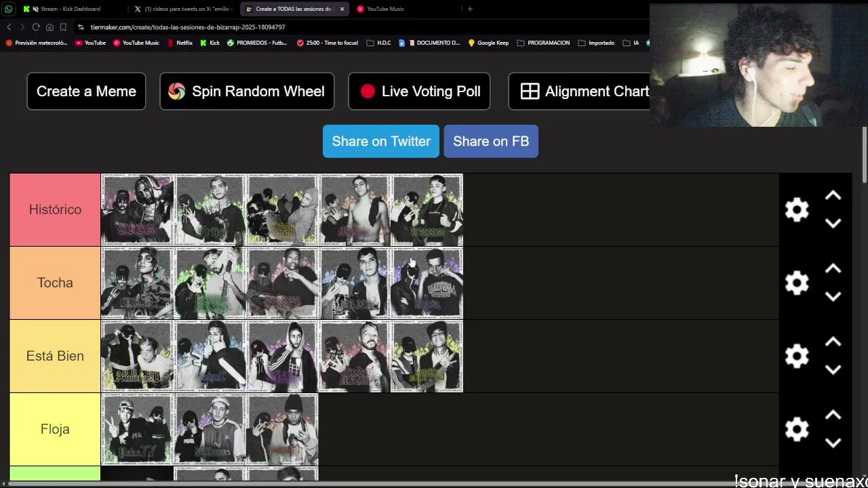Reload the tiermaker page
Screen dimensions: 868x488
point(36,27)
